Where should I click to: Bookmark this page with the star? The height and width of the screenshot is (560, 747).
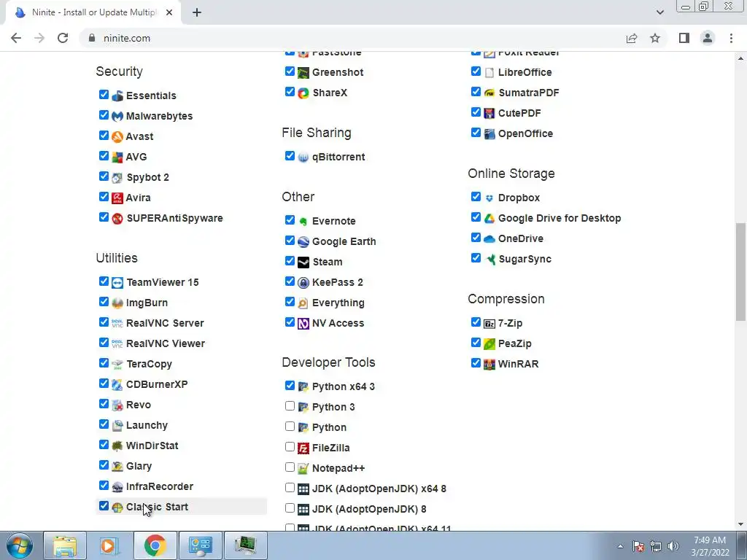click(655, 38)
